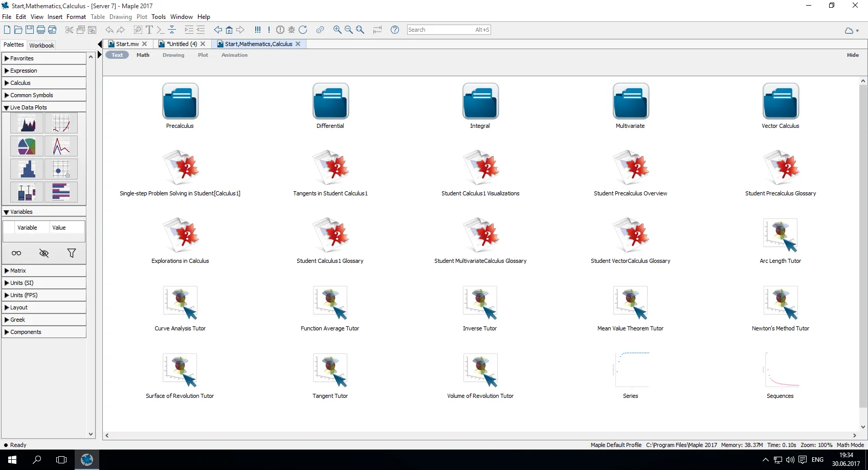Screen dimensions: 868x470
Task: Expand the Matrix palette
Action: [44, 271]
